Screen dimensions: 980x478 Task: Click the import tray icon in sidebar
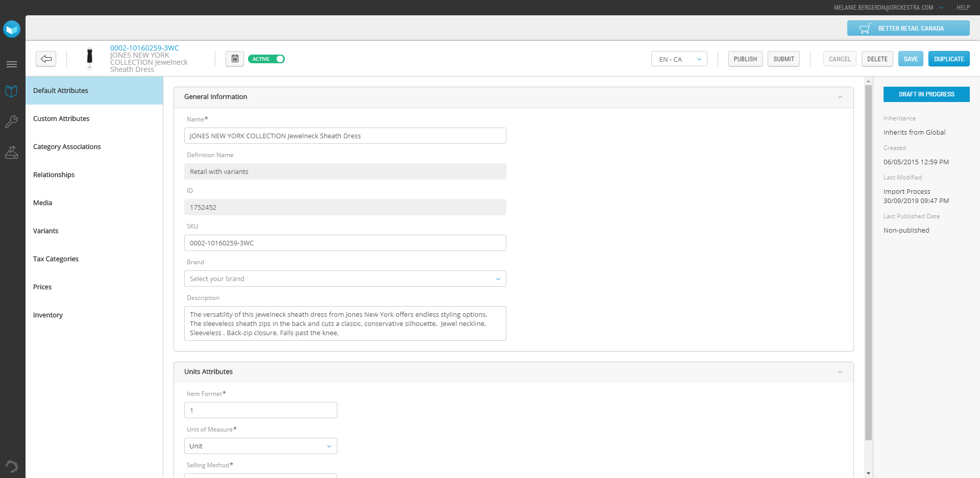pos(11,152)
